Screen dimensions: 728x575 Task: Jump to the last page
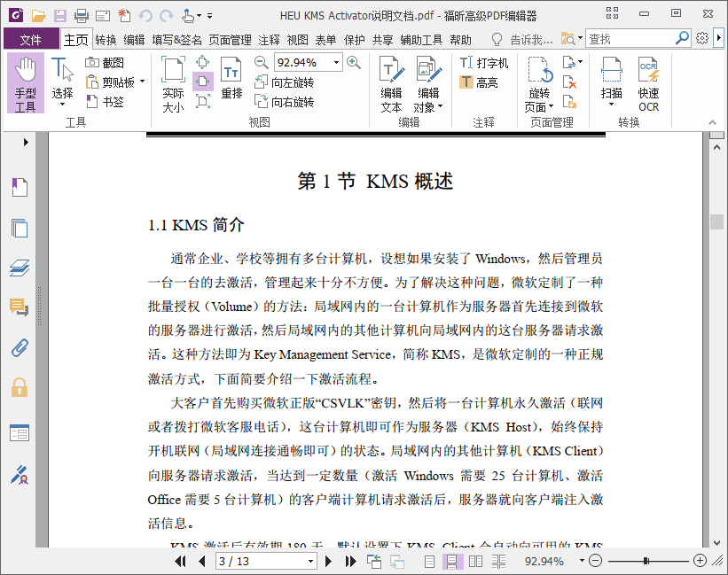350,561
